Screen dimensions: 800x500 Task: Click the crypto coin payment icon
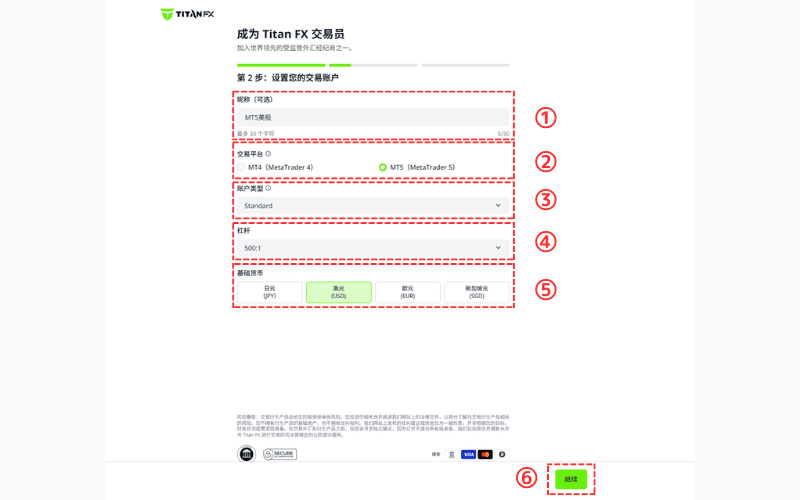(502, 454)
